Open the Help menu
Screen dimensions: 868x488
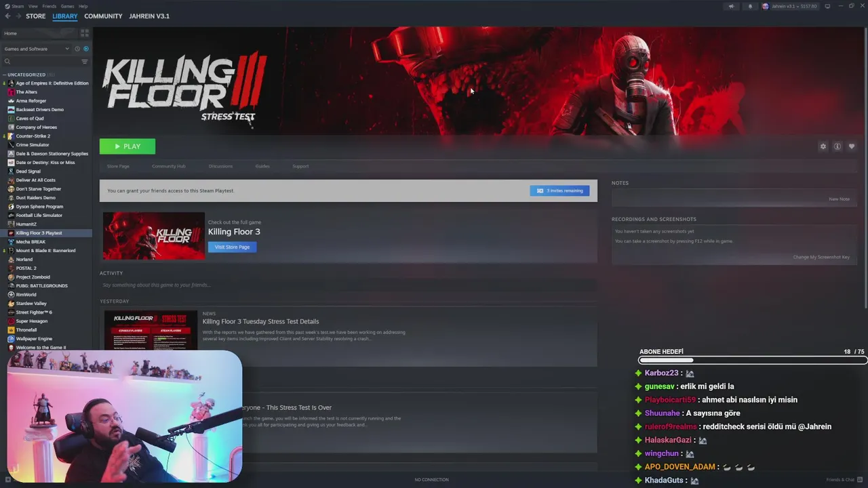point(83,6)
